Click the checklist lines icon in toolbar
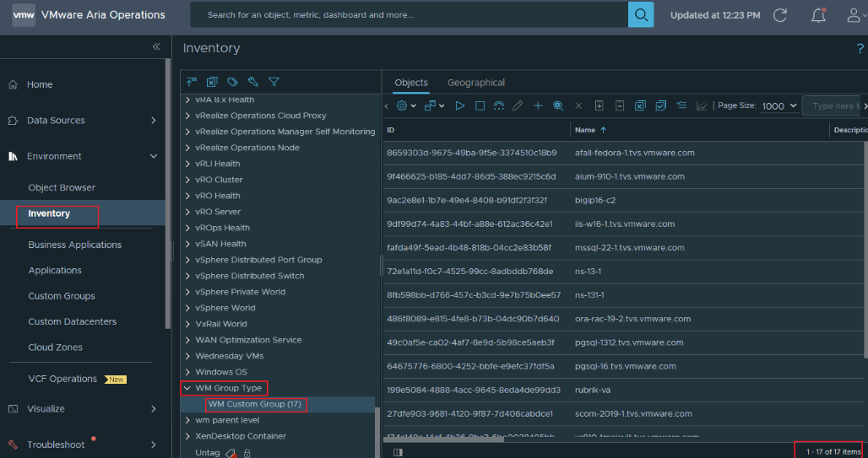This screenshot has width=868, height=458. 681,105
